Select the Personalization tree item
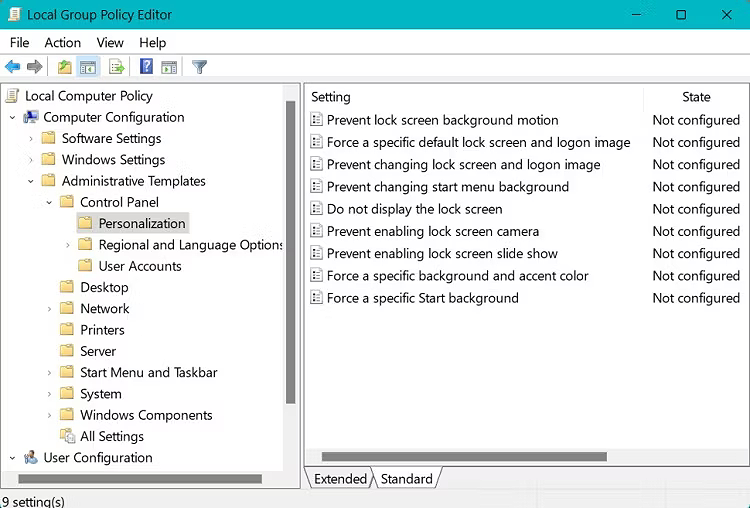Viewport: 750px width, 508px height. tap(142, 223)
